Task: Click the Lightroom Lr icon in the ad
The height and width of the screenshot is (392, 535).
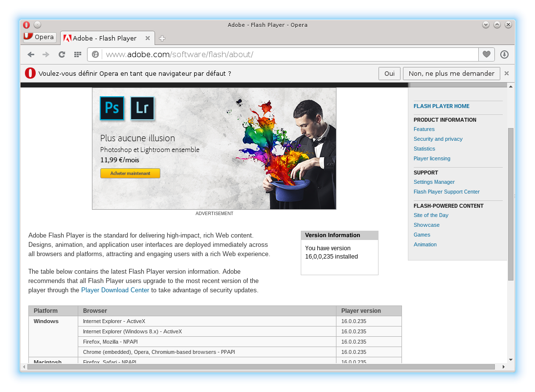Action: pos(142,108)
